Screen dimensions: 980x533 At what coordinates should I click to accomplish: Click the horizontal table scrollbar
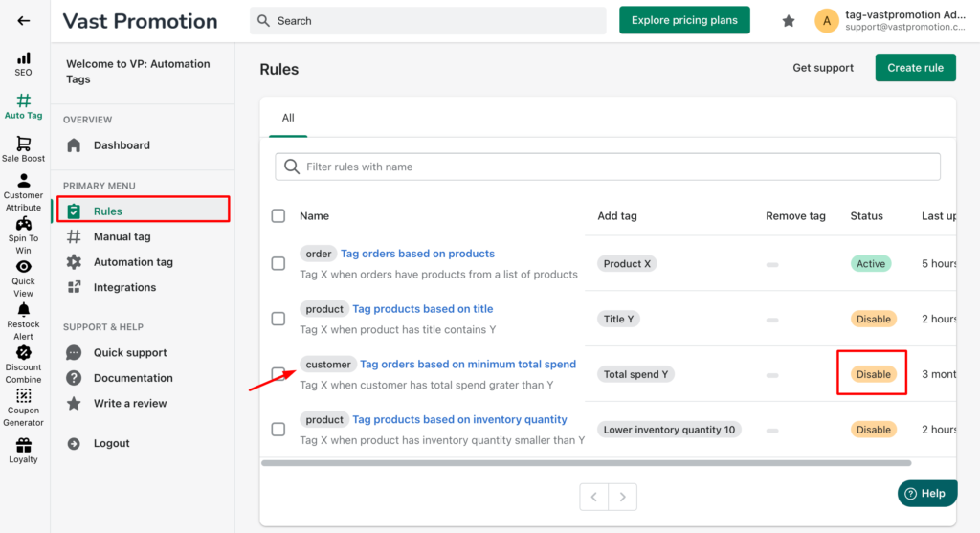[x=587, y=463]
